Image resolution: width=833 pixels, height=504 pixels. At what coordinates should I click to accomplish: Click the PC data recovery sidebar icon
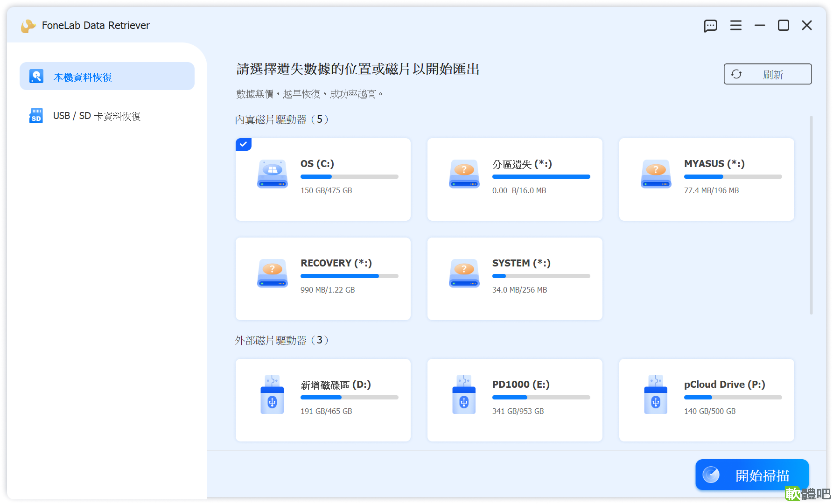[36, 76]
